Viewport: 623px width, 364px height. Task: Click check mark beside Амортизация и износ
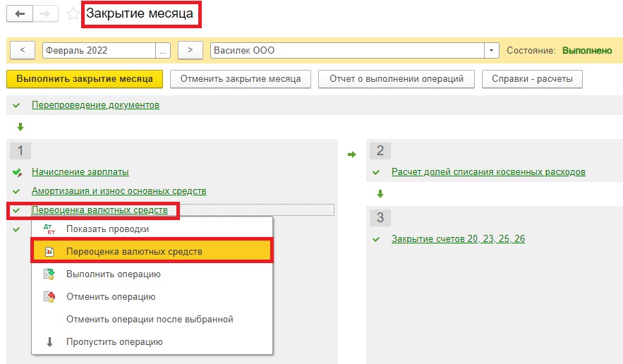(16, 191)
